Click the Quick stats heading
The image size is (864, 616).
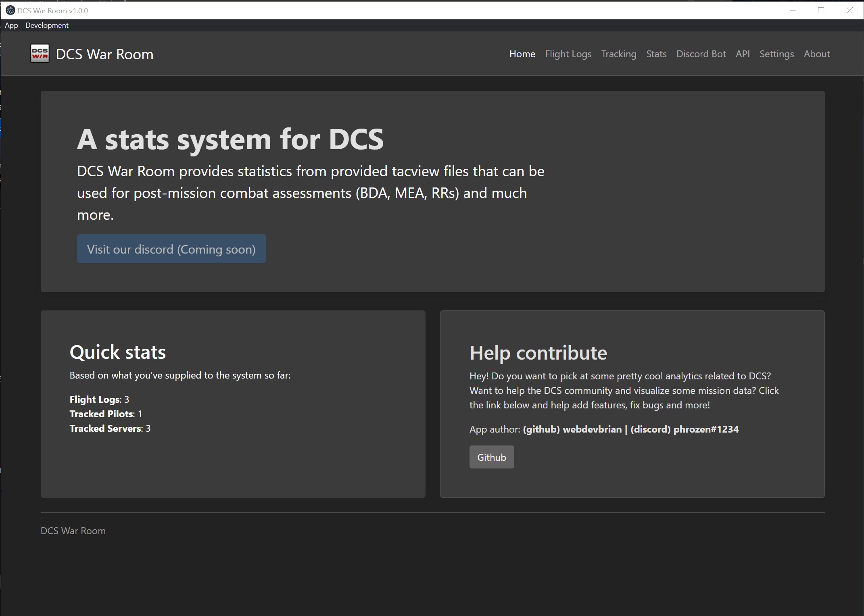click(118, 352)
